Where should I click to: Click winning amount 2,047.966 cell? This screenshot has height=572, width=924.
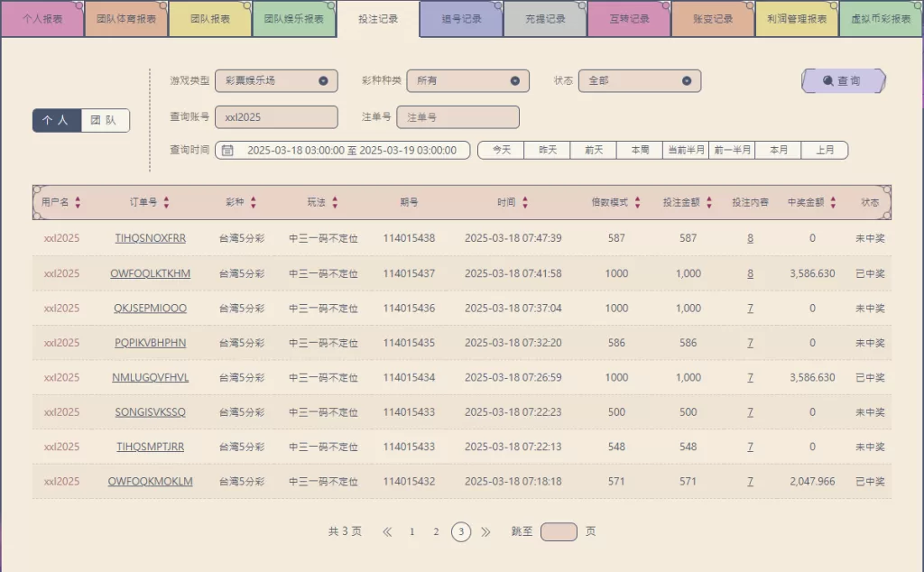pos(812,481)
